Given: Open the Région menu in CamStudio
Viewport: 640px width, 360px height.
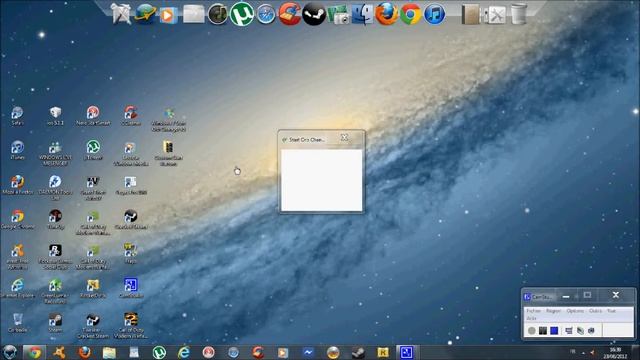Looking at the screenshot, I should coord(553,311).
